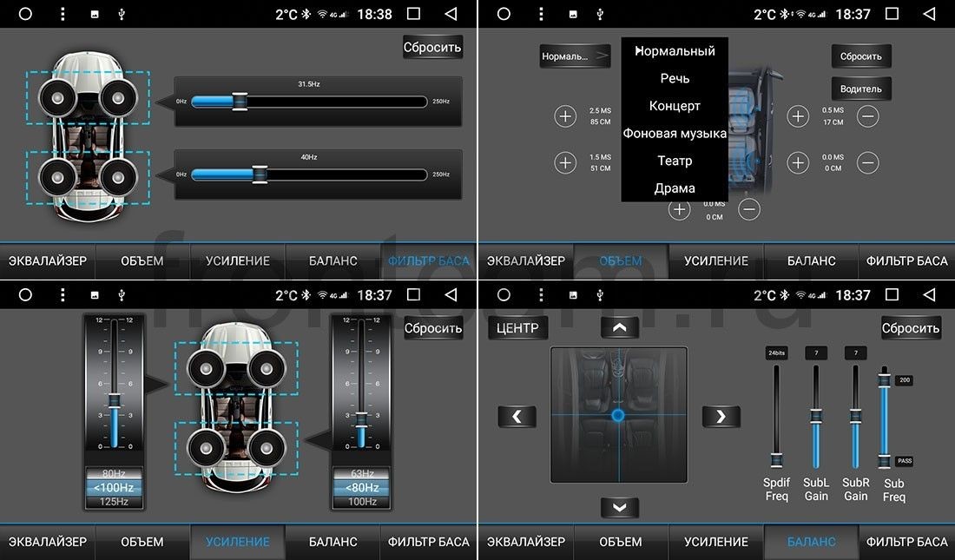Tap the down arrow below the balance grid
Viewport: 955px width, 560px height.
[x=619, y=508]
